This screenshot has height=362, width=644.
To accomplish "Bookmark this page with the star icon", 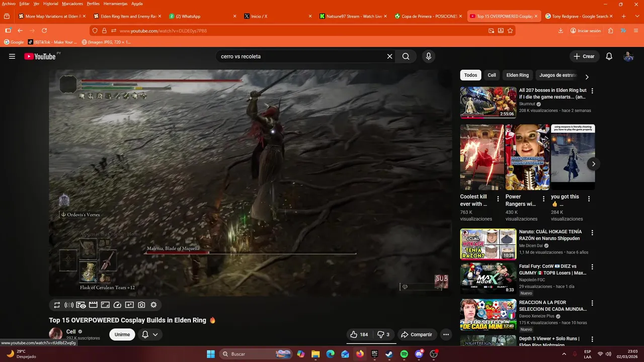I will pyautogui.click(x=510, y=31).
